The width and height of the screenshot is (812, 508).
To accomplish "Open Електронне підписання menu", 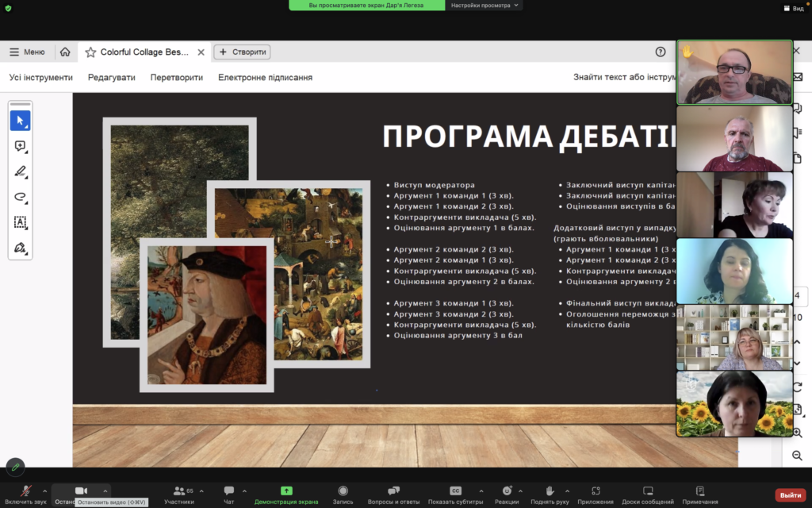I will tap(265, 77).
